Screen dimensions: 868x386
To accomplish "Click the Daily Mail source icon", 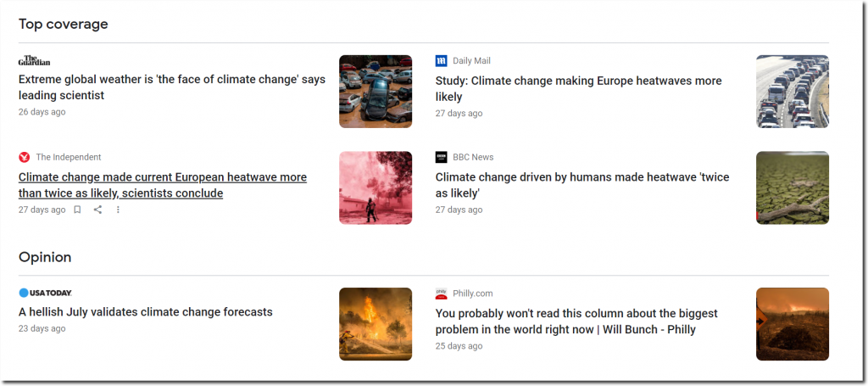I will point(441,61).
